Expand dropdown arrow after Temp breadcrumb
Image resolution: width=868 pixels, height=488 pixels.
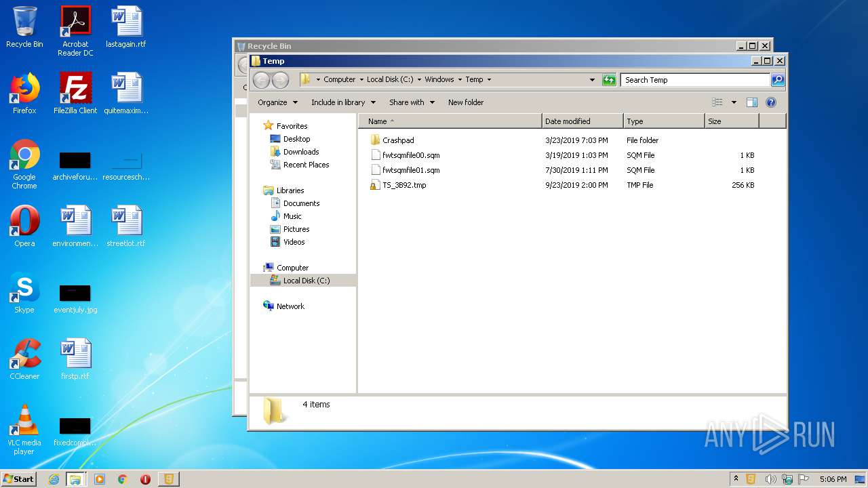(489, 80)
